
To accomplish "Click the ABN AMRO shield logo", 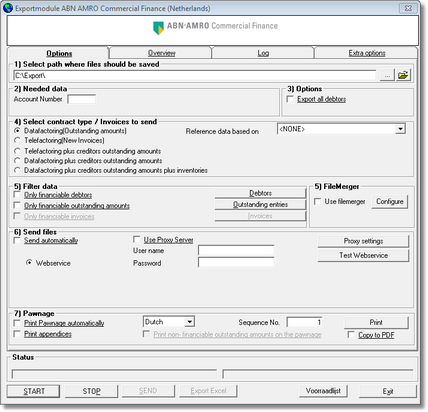I will point(158,28).
